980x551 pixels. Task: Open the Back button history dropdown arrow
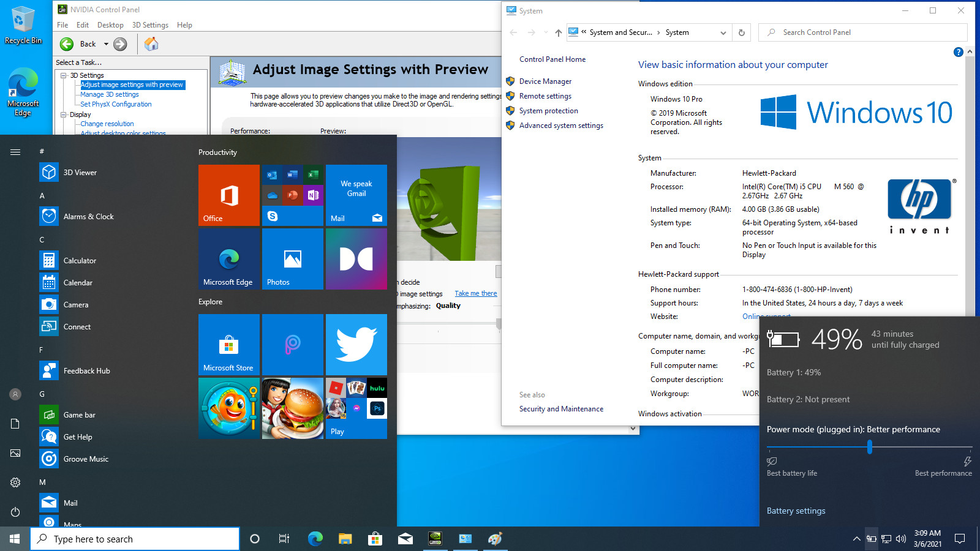pyautogui.click(x=106, y=44)
